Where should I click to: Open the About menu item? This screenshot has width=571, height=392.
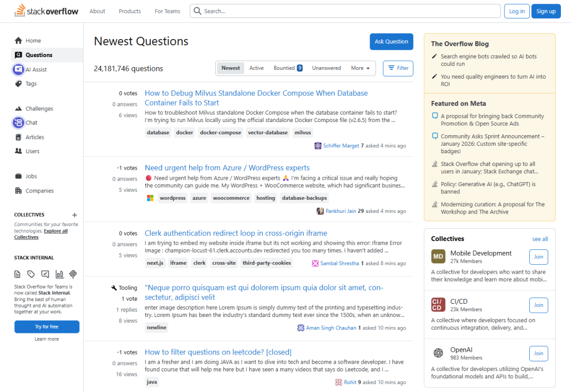(x=97, y=11)
